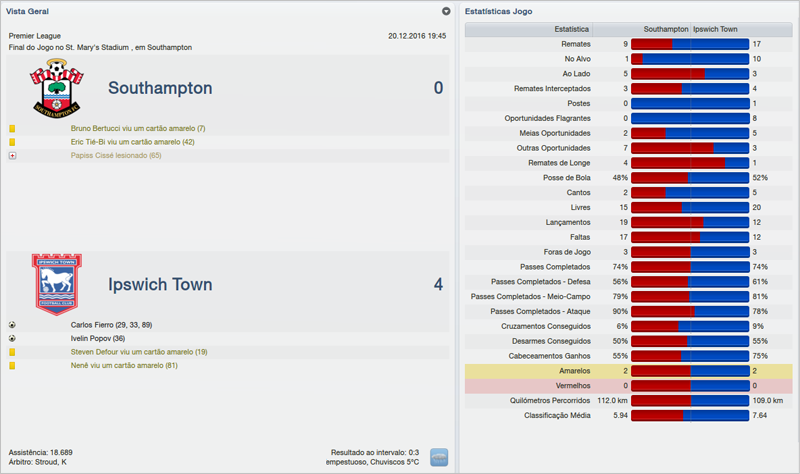Open the Vista Geral panel dropdown arrow
The width and height of the screenshot is (800, 474).
447,11
